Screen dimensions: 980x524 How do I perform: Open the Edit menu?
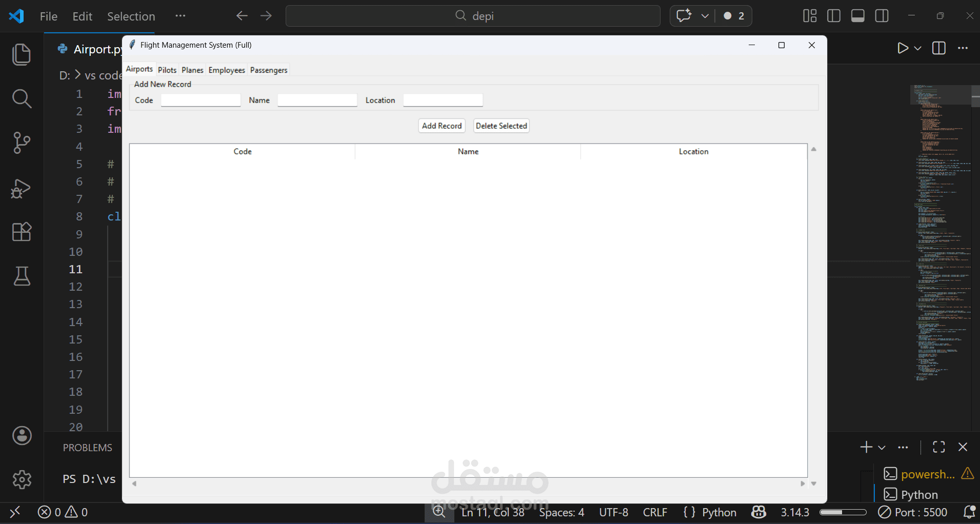[x=82, y=16]
